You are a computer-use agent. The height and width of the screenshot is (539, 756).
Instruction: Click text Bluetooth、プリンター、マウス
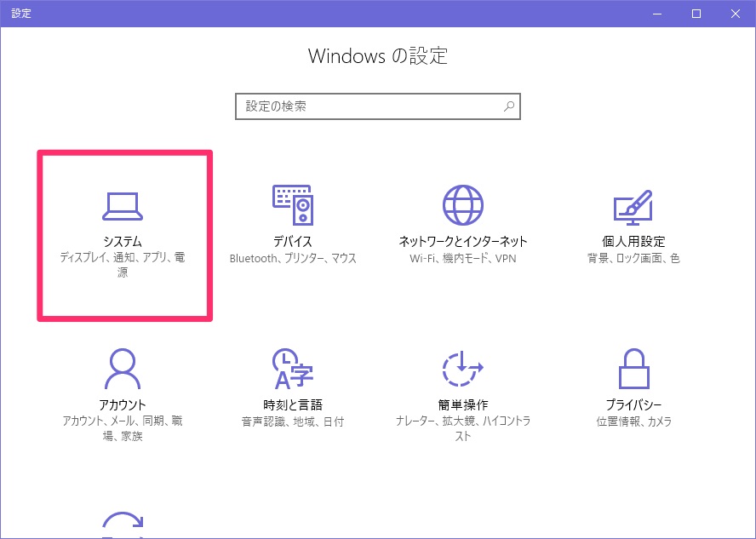pos(293,258)
